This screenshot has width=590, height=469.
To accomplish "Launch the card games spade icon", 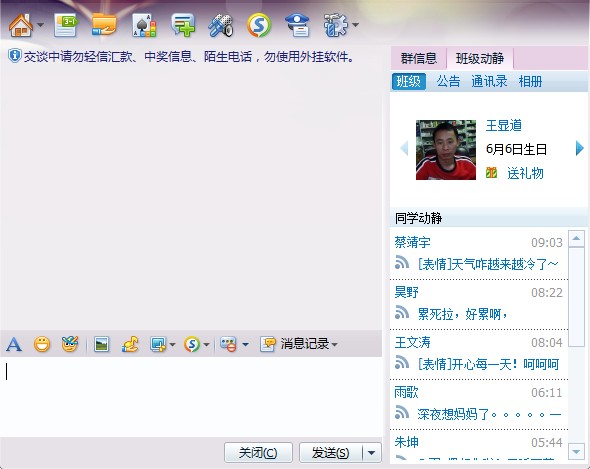I will tap(144, 25).
